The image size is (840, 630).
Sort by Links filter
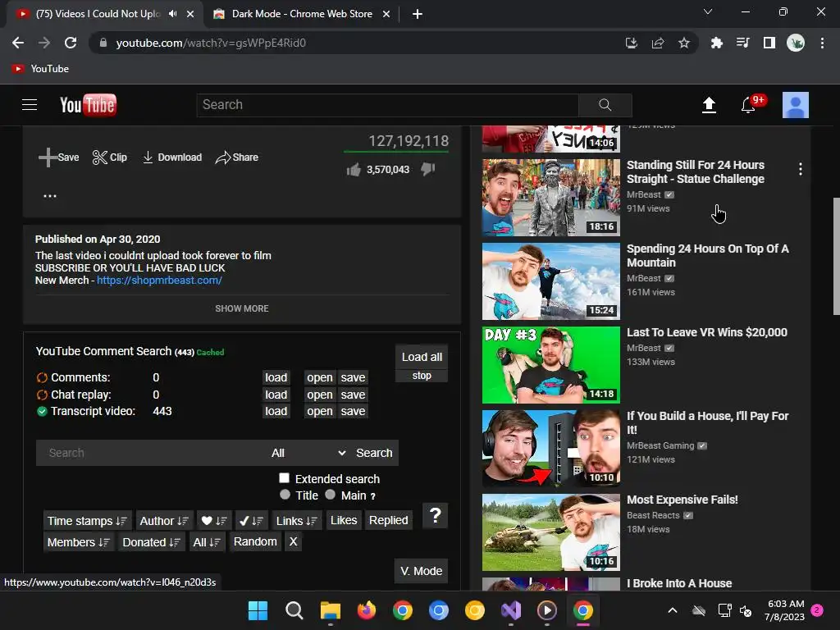(297, 521)
